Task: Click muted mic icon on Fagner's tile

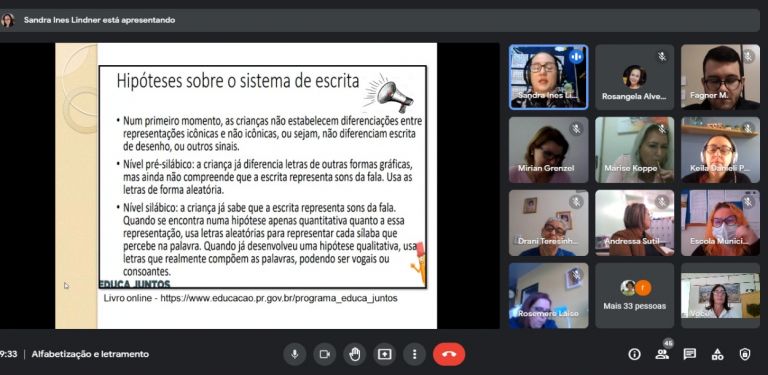Action: [748, 57]
